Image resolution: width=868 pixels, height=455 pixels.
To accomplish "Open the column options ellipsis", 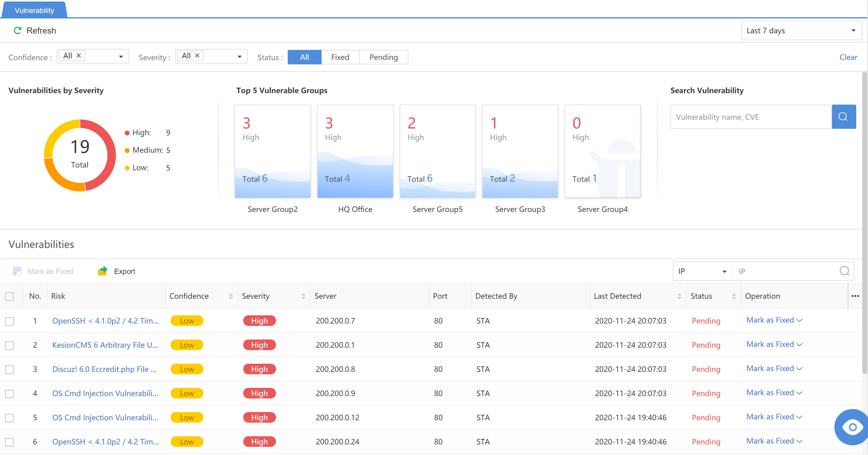I will tap(855, 296).
